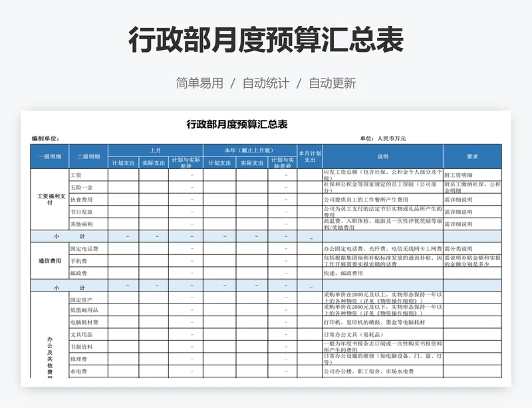Image resolution: width=532 pixels, height=408 pixels.
Task: Click the 本年（截止上月底） header cell
Action: pyautogui.click(x=250, y=150)
